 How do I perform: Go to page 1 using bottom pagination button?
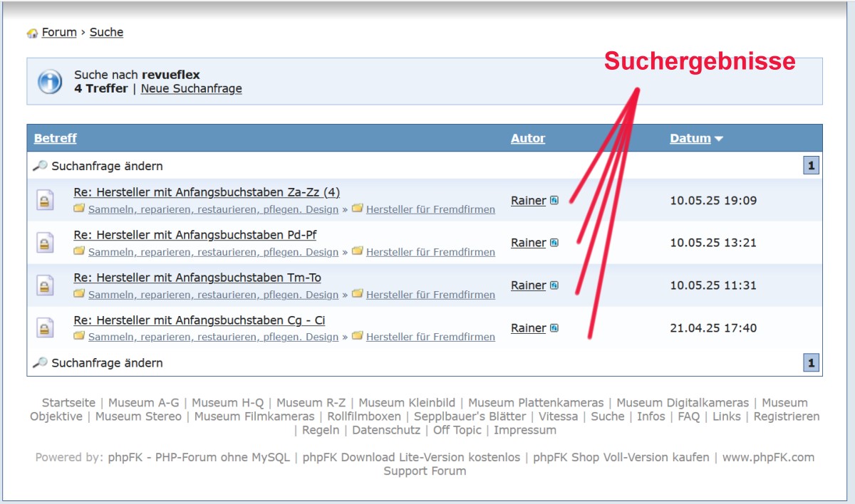(811, 363)
